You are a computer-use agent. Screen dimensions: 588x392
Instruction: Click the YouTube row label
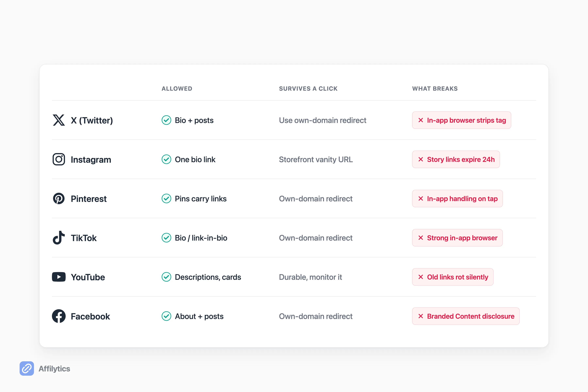click(x=88, y=277)
